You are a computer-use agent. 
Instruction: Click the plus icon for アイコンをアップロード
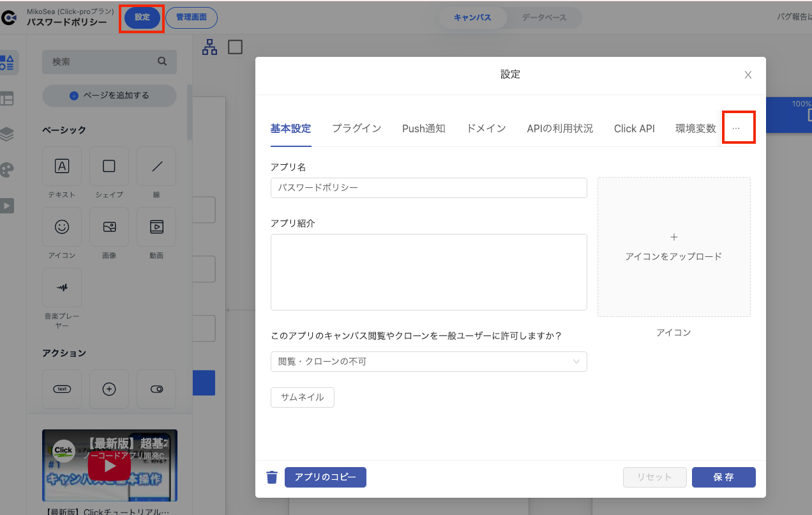tap(674, 237)
